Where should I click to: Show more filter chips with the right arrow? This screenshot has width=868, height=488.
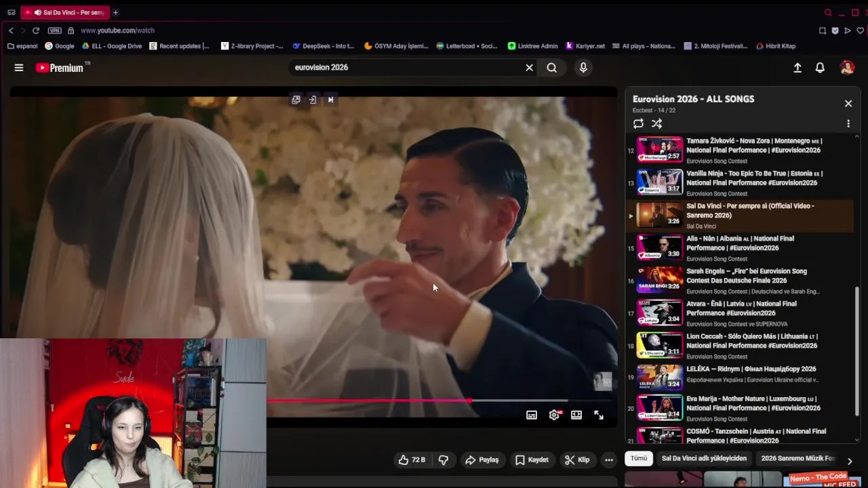coord(849,461)
